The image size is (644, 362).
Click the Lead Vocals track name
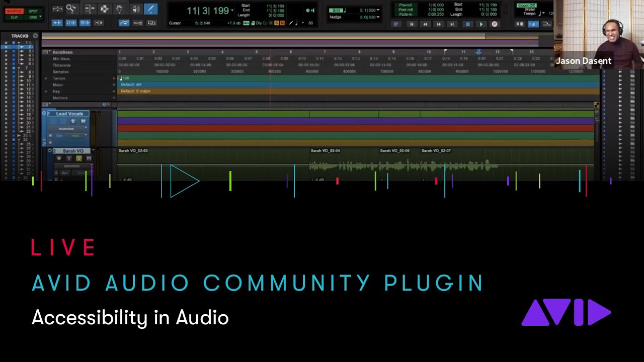tap(69, 114)
